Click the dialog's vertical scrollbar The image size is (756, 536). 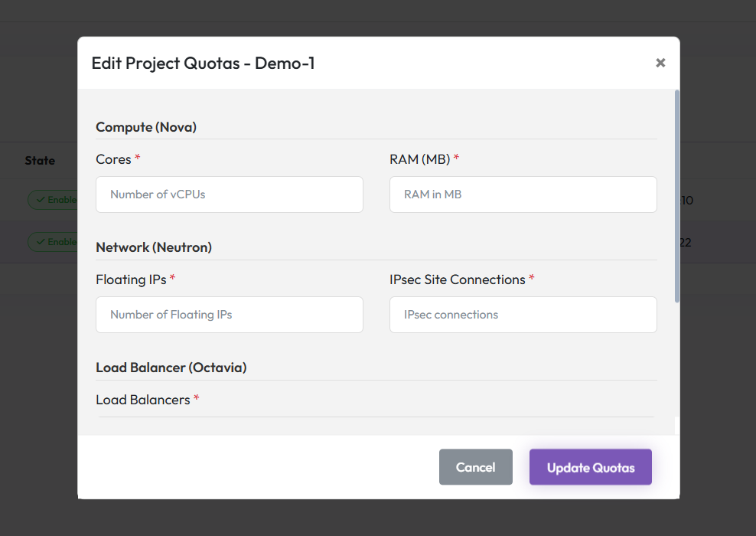(x=676, y=196)
